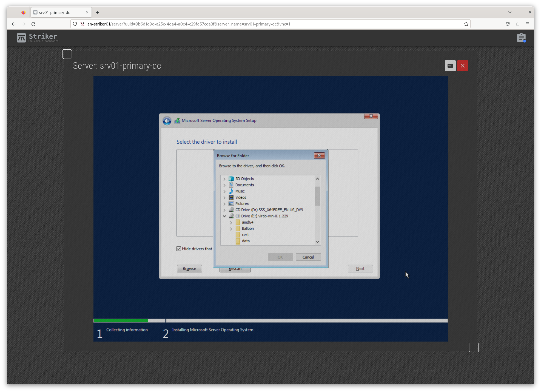
Task: Expand CD Drive (D:) tree node
Action: tap(224, 210)
